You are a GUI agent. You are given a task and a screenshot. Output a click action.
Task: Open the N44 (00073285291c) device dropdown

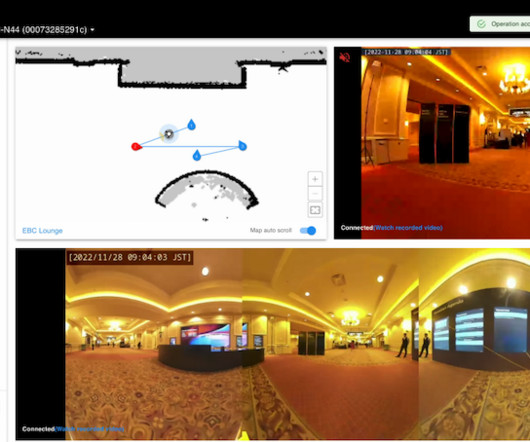[47, 30]
